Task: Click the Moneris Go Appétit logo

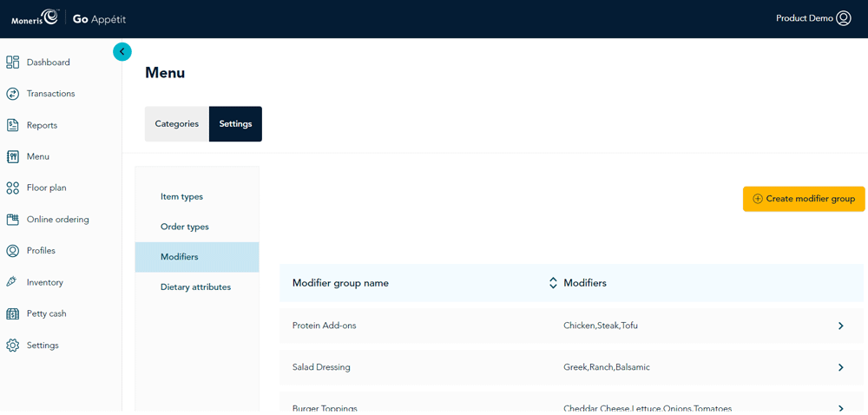Action: click(69, 19)
